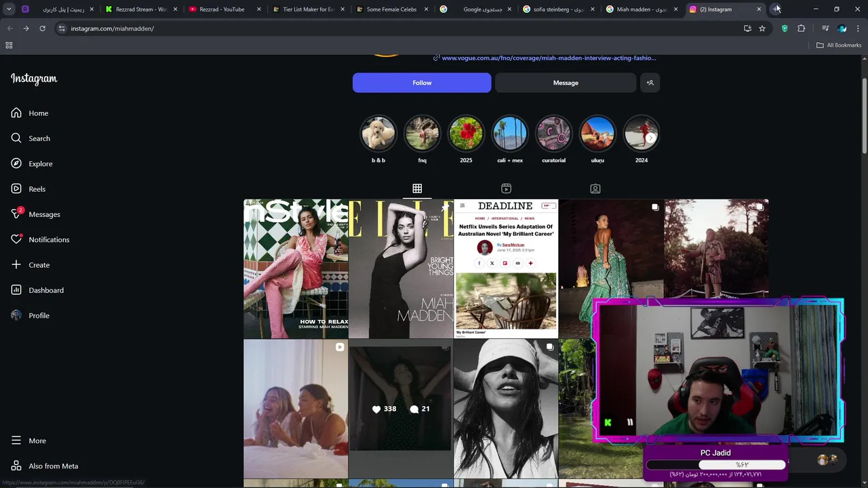Open the All Bookmarks folder
Viewport: 868px width, 488px height.
pos(839,45)
